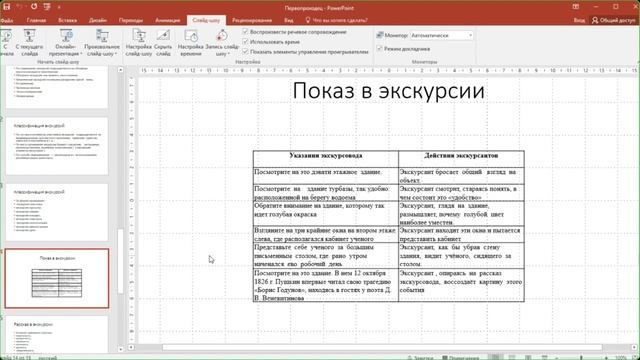Click the status bar Slide Show icon

(x=544, y=358)
